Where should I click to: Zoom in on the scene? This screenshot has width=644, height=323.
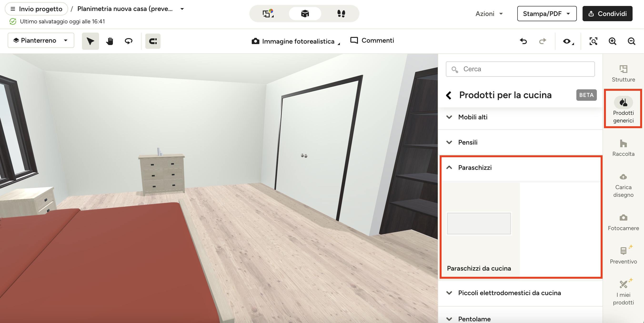[x=612, y=41]
